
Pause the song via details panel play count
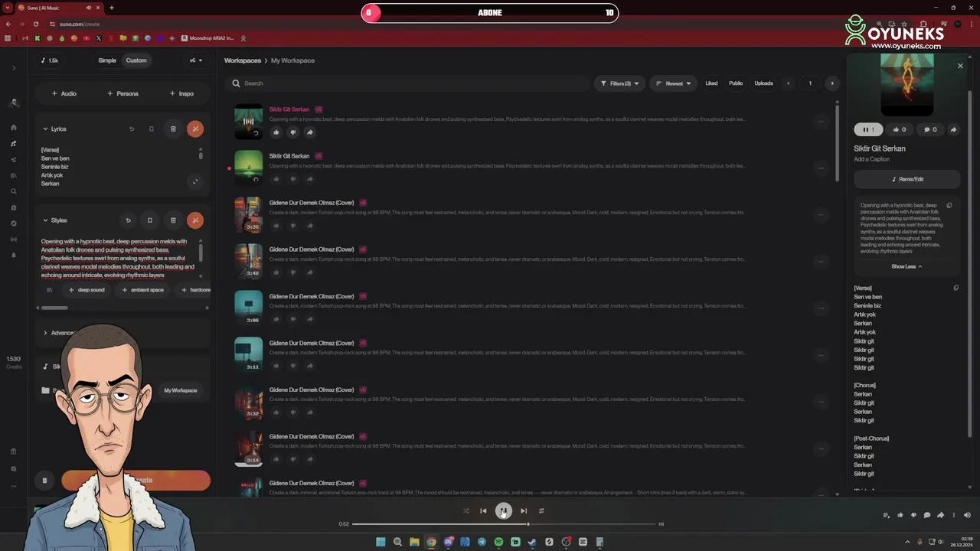868,129
